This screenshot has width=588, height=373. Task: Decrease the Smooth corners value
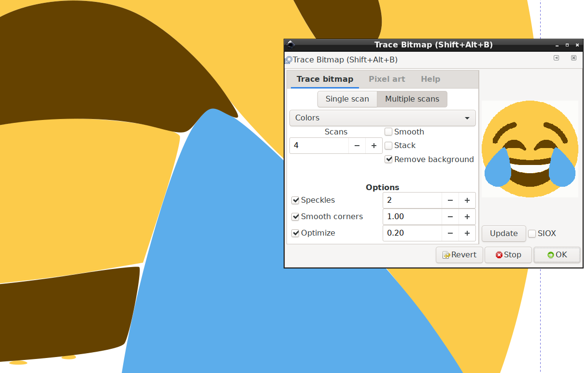pyautogui.click(x=450, y=217)
